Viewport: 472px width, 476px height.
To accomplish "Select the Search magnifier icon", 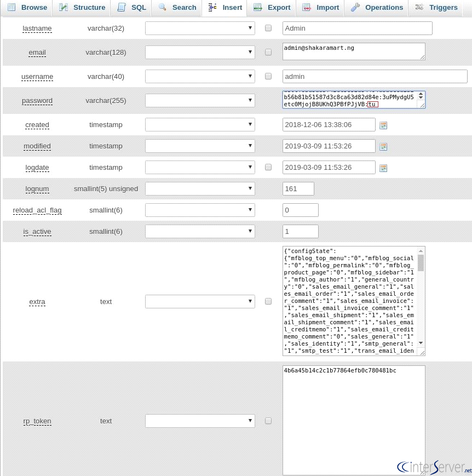I will pyautogui.click(x=162, y=7).
